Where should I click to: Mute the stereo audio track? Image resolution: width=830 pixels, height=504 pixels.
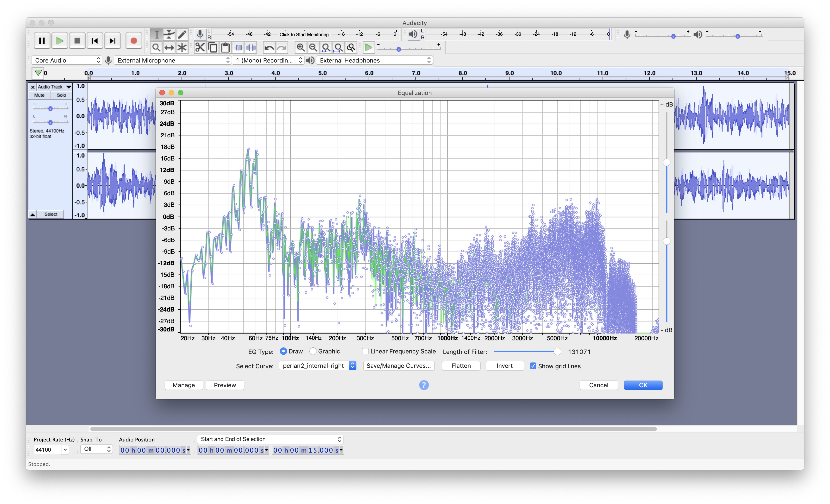pyautogui.click(x=39, y=95)
